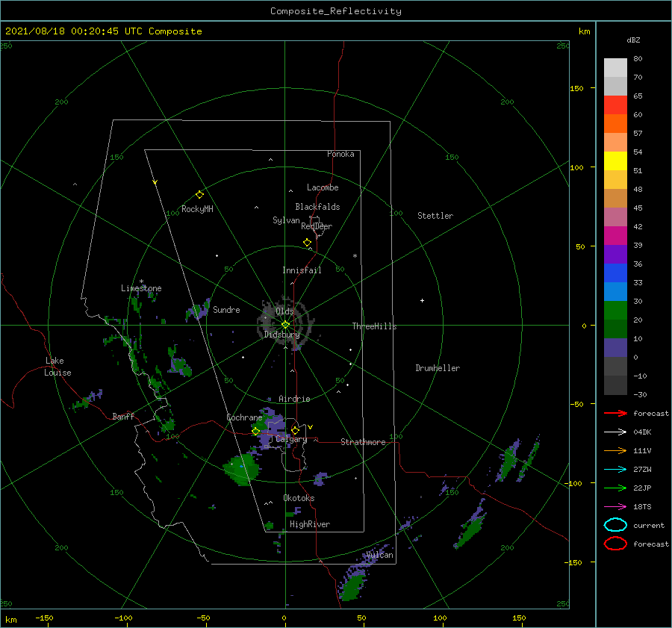672x628 pixels.
Task: Click the RockyMH label
Action: click(x=197, y=209)
